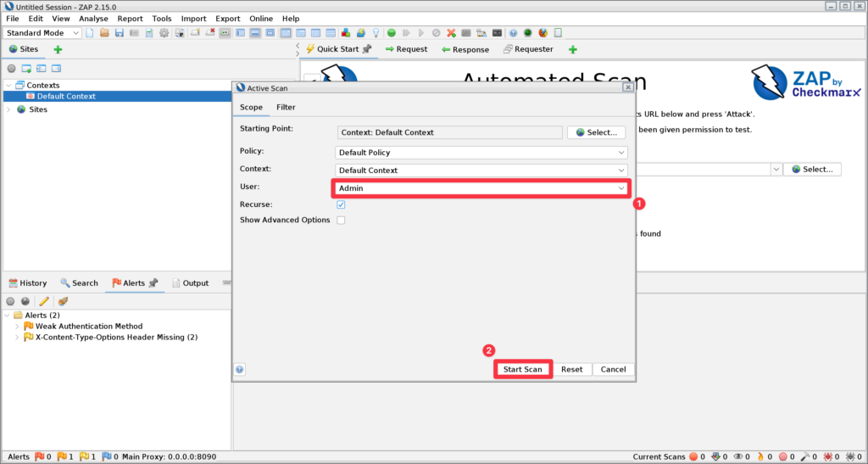The width and height of the screenshot is (868, 464).
Task: Open the Policy dropdown
Action: (x=481, y=153)
